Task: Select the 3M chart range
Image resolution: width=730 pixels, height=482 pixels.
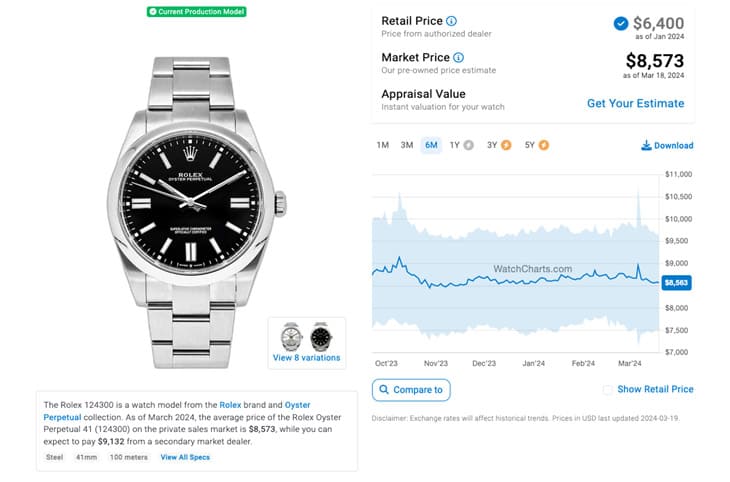Action: (x=407, y=145)
